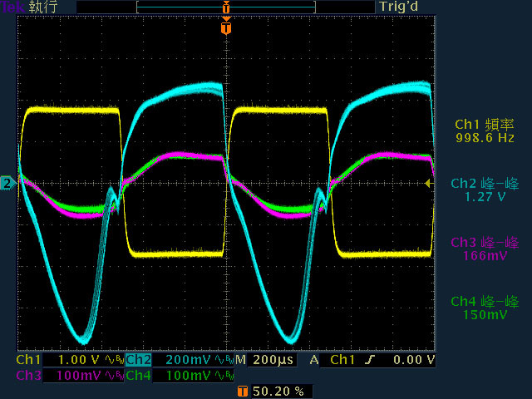Click the 50.20 % trigger position readout

click(278, 392)
